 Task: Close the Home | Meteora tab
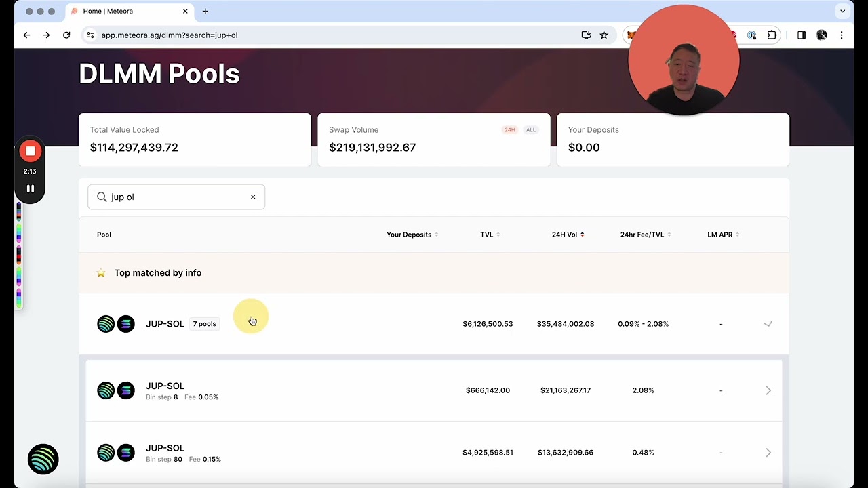pyautogui.click(x=185, y=11)
